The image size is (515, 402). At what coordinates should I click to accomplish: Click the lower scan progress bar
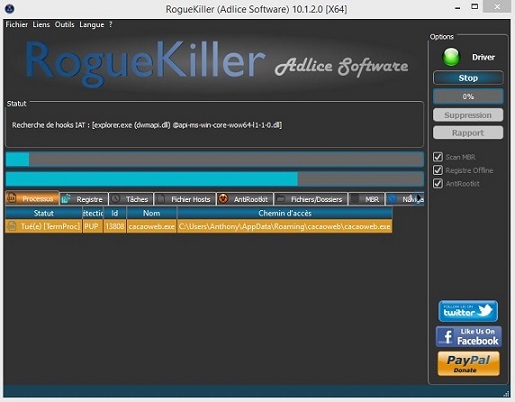215,179
